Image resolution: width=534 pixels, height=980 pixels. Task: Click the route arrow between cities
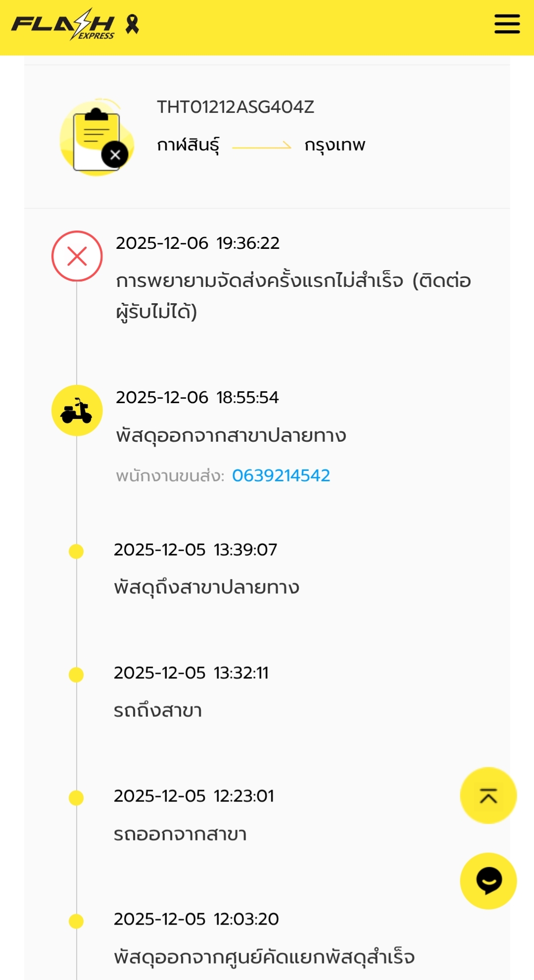tap(262, 146)
